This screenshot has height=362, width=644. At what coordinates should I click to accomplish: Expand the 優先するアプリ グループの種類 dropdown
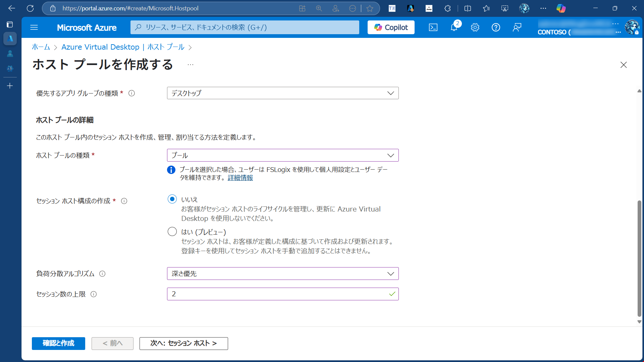(x=282, y=93)
